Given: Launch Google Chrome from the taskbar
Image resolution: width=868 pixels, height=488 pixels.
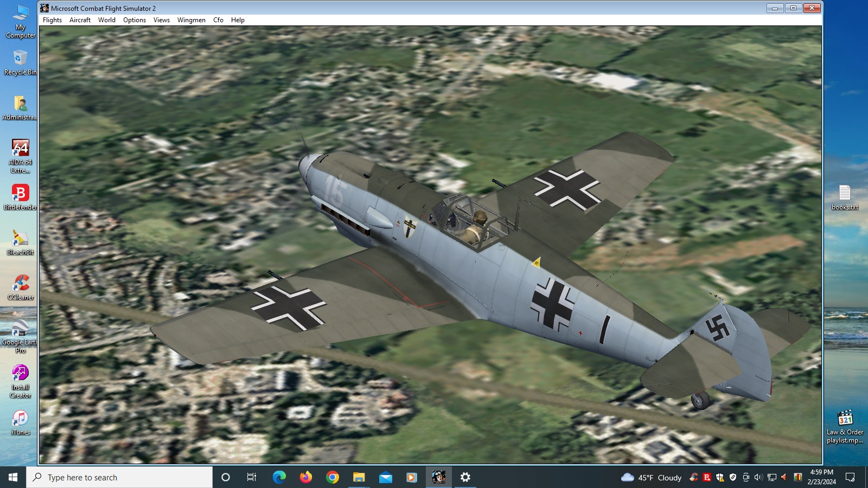Looking at the screenshot, I should tap(332, 477).
